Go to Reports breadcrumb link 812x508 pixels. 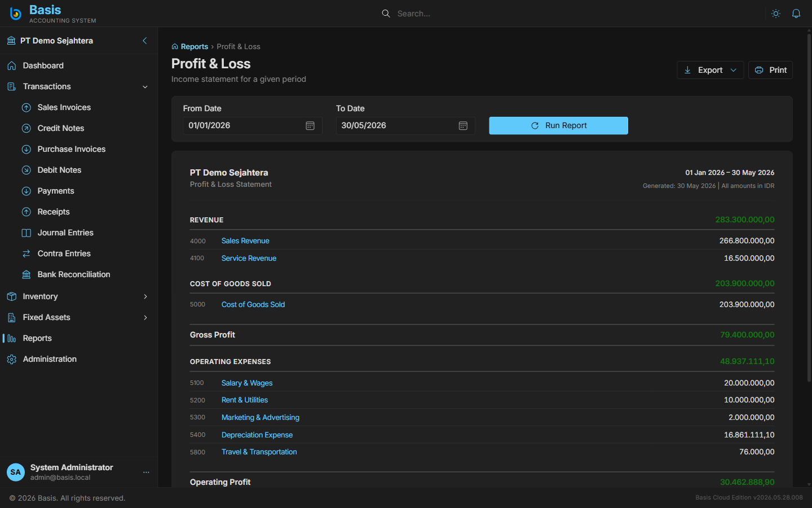195,47
